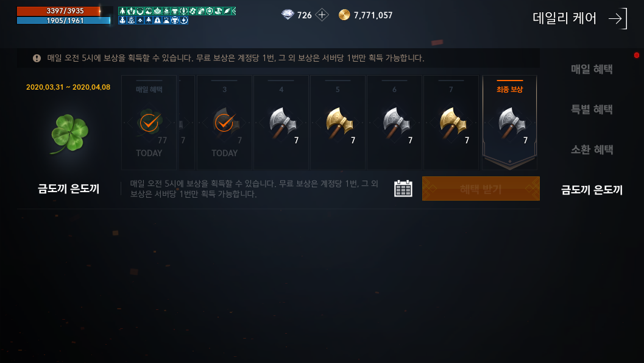Image resolution: width=644 pixels, height=363 pixels.
Task: Tap the plus icon next to diamonds
Action: coord(322,15)
